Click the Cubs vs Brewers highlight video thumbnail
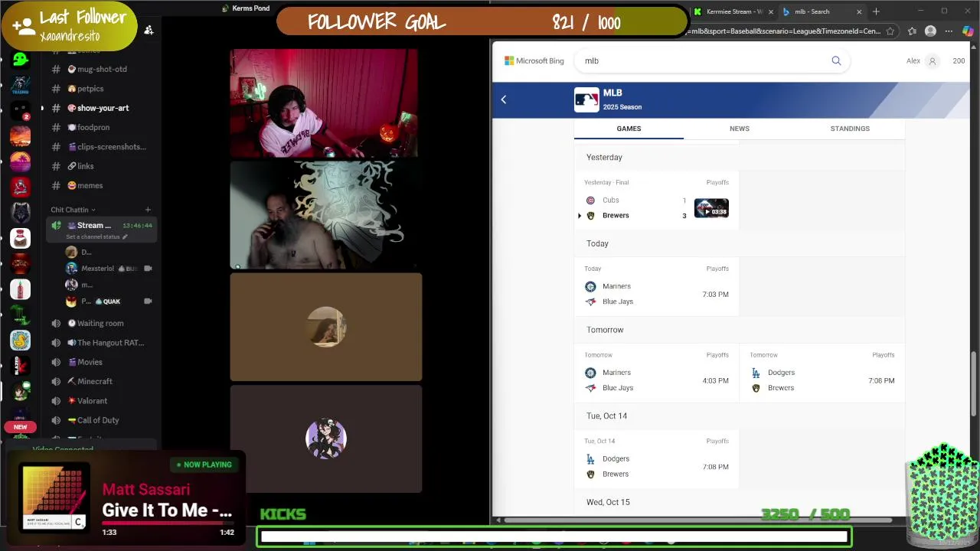The height and width of the screenshot is (551, 980). point(711,208)
